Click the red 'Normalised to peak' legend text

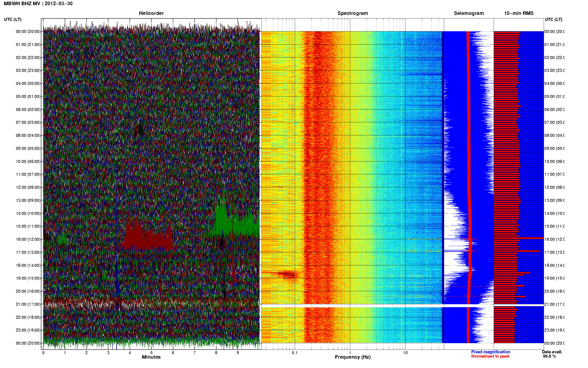(490, 356)
